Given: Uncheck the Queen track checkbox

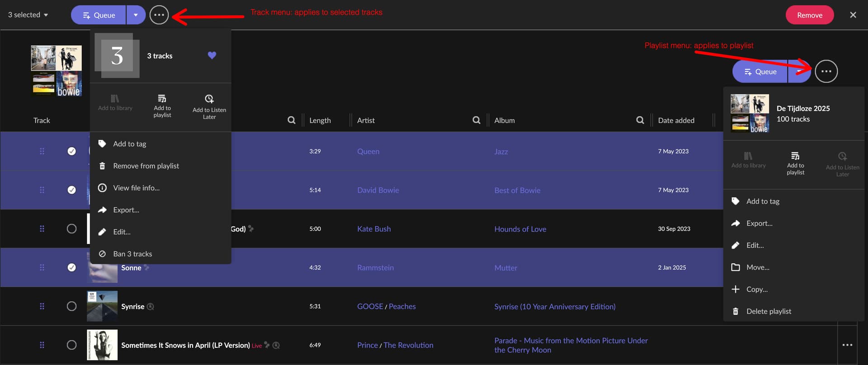Looking at the screenshot, I should click(x=71, y=151).
